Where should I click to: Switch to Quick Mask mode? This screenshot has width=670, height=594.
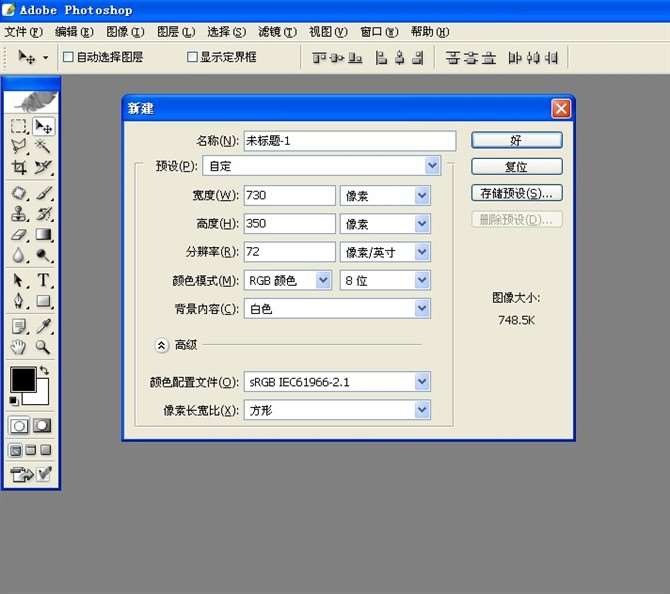(42, 426)
